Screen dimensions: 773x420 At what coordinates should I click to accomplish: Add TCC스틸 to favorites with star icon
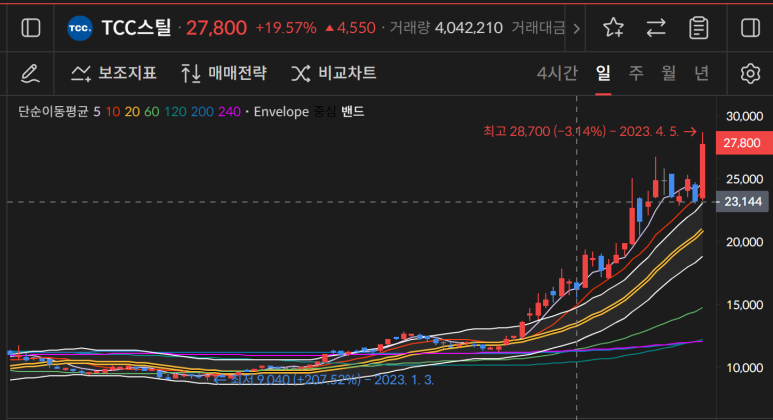[613, 28]
